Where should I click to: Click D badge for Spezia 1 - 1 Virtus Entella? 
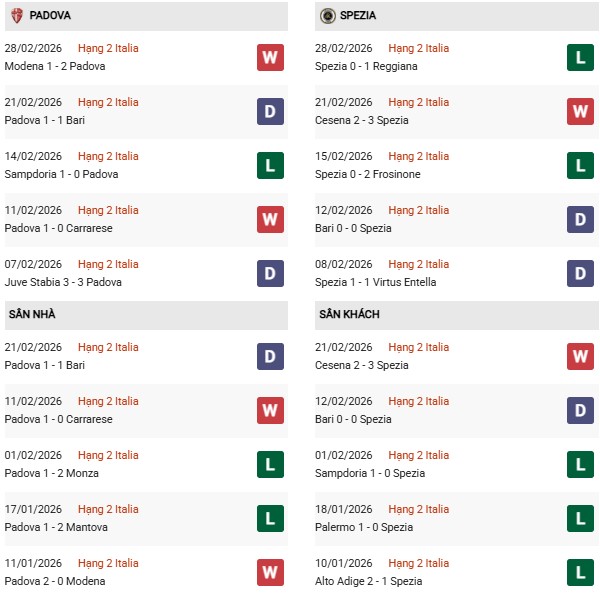(580, 273)
